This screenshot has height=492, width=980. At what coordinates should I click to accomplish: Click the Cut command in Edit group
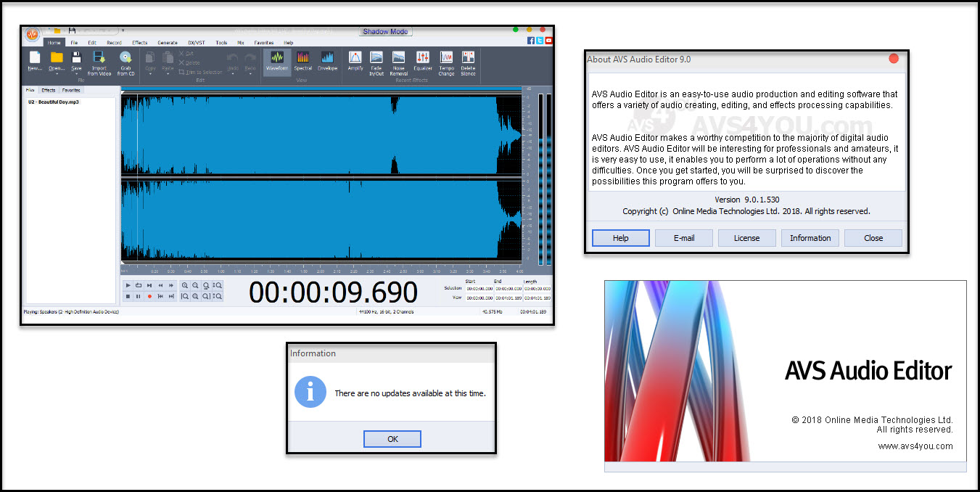186,54
